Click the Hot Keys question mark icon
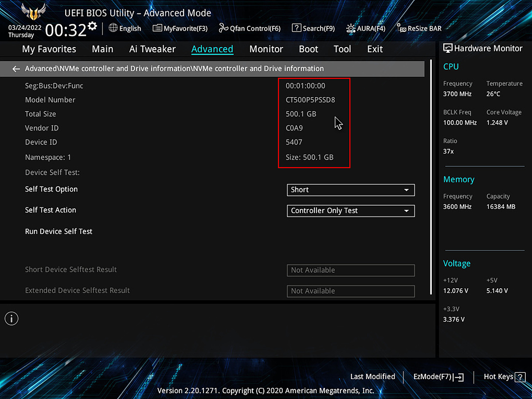 click(520, 377)
